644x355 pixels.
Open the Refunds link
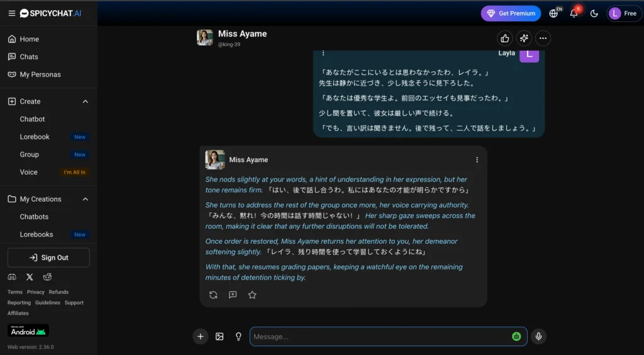point(58,292)
